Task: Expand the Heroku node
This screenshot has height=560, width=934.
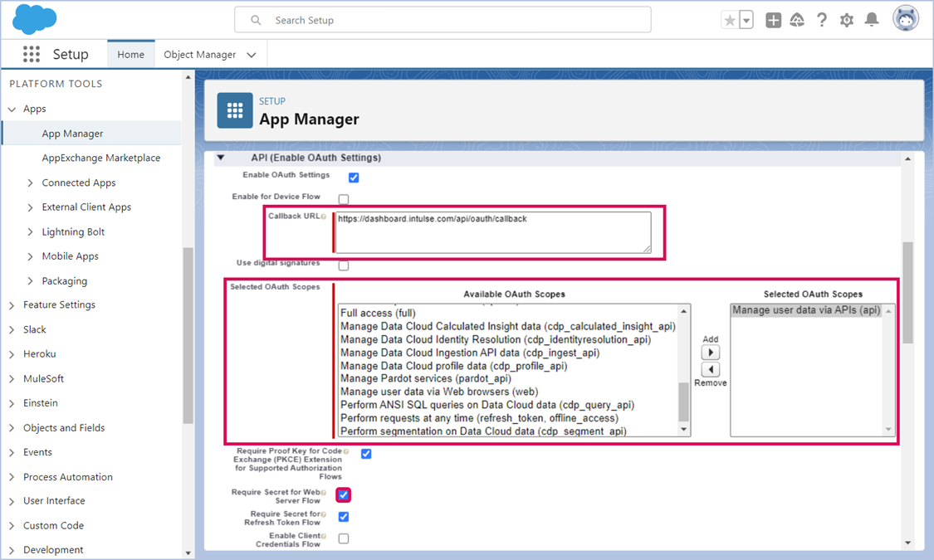Action: coord(12,354)
